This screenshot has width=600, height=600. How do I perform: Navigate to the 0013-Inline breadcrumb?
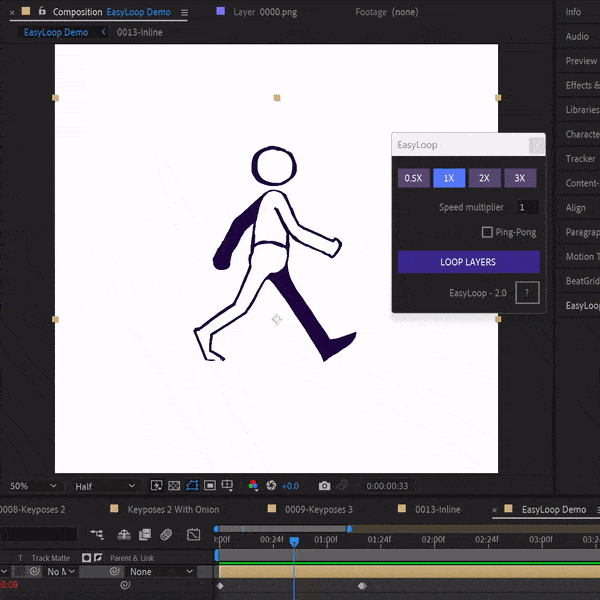point(140,33)
